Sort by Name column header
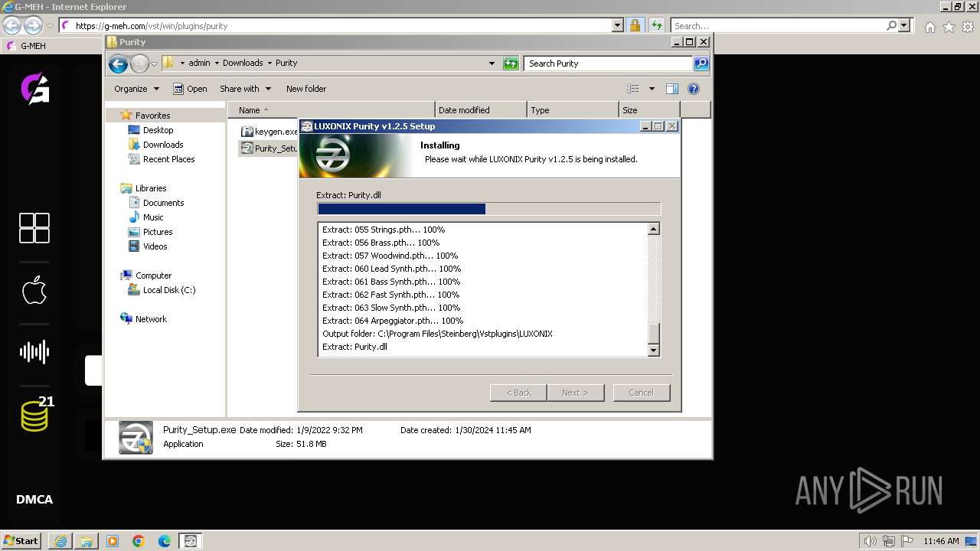The height and width of the screenshot is (551, 980). pyautogui.click(x=331, y=110)
